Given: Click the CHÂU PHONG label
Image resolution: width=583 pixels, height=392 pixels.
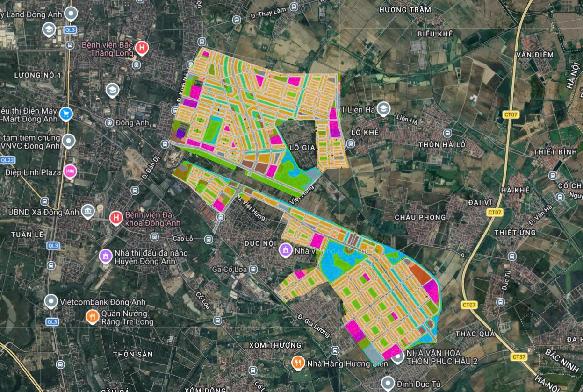Looking at the screenshot, I should [x=420, y=218].
